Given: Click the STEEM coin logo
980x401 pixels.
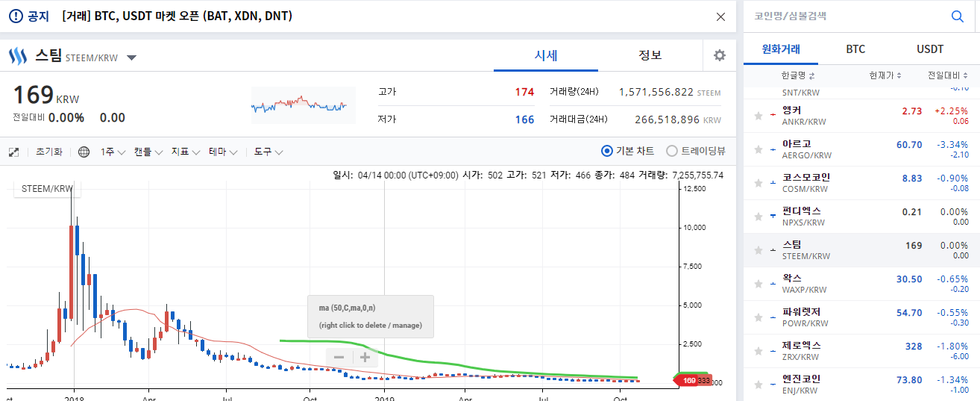Looking at the screenshot, I should click(18, 56).
